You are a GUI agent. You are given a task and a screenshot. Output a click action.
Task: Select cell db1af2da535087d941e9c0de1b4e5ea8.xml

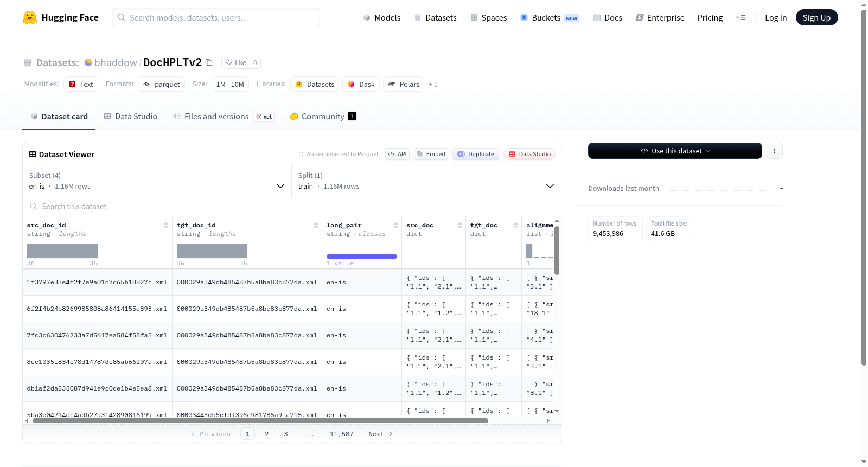click(x=97, y=388)
